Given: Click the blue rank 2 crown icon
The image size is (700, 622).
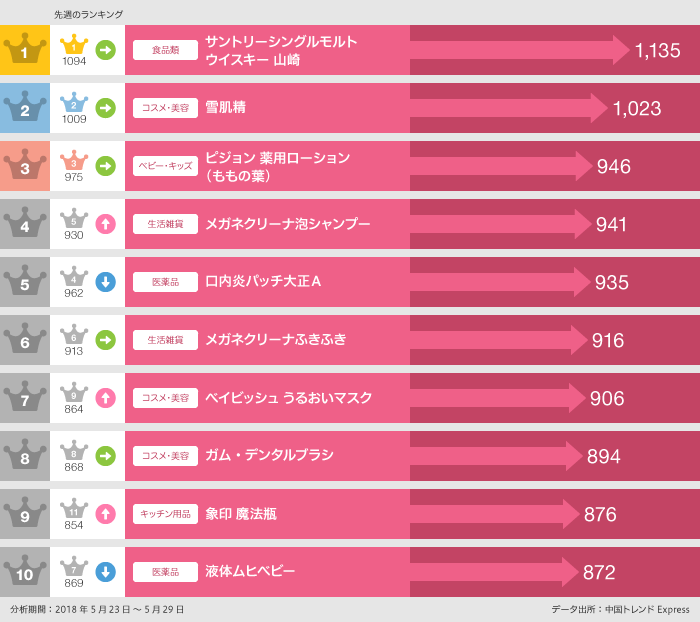Looking at the screenshot, I should tap(25, 107).
